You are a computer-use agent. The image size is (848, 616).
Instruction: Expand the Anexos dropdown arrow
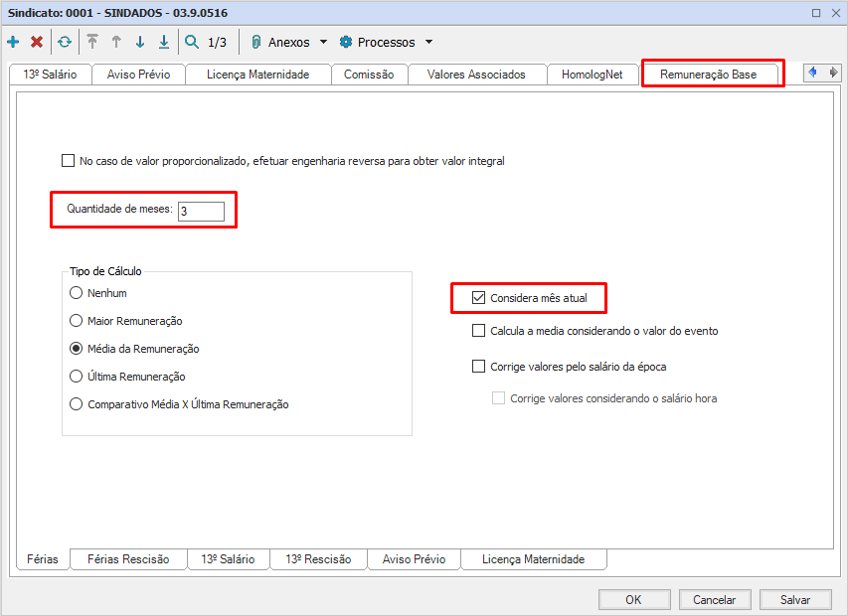pyautogui.click(x=323, y=42)
